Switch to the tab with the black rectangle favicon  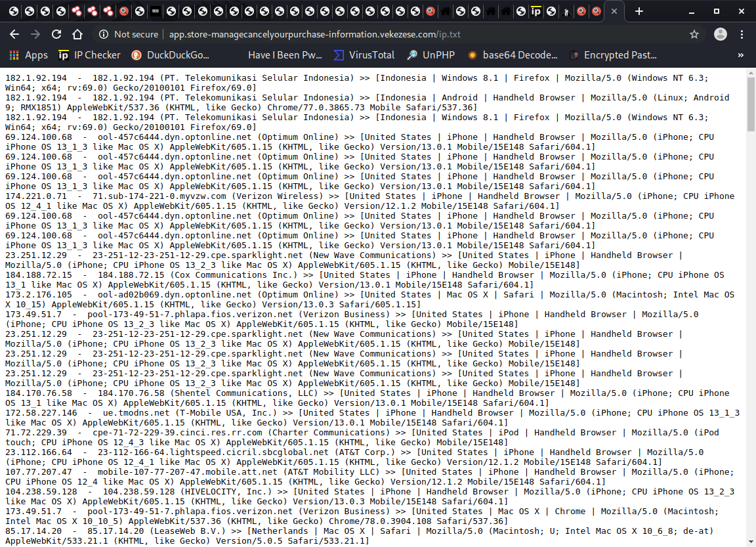pos(156,11)
